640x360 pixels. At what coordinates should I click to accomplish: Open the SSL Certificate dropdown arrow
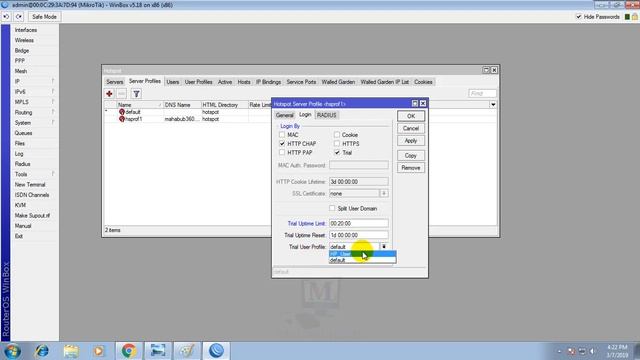[x=384, y=193]
